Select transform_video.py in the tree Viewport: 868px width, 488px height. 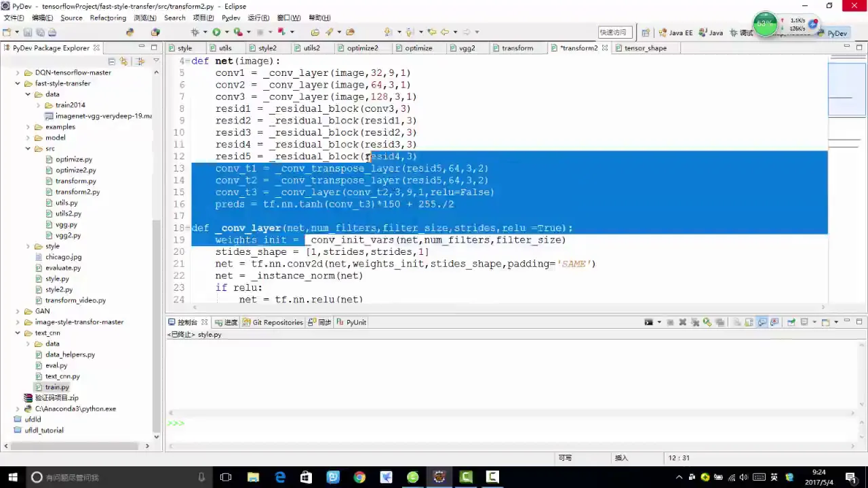pyautogui.click(x=75, y=300)
